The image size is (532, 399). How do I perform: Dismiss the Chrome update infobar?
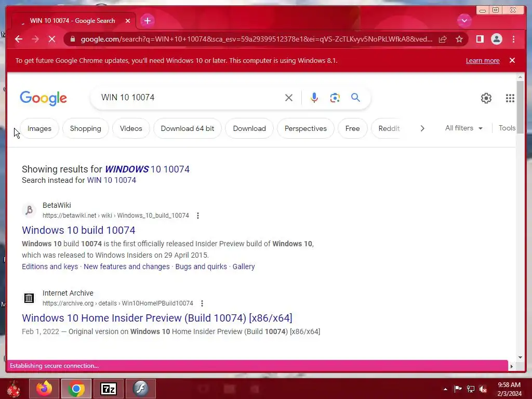click(x=512, y=60)
